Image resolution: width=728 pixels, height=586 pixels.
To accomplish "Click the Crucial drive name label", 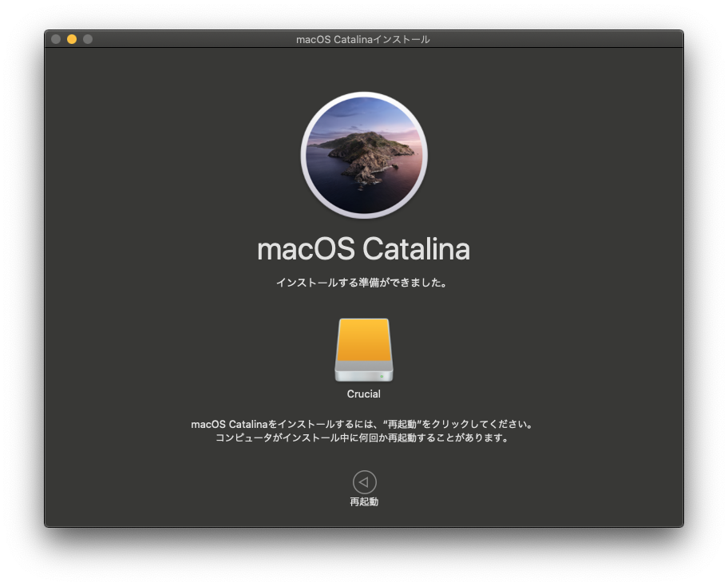I will [x=363, y=394].
